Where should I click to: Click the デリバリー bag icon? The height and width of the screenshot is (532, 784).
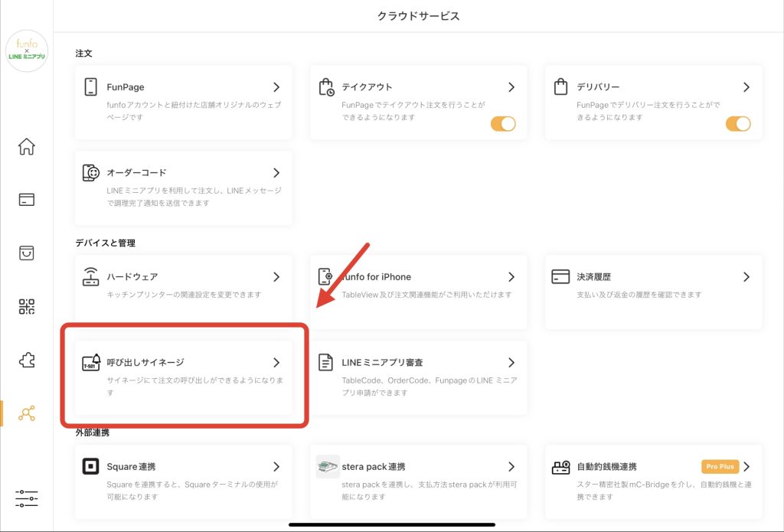coord(561,86)
